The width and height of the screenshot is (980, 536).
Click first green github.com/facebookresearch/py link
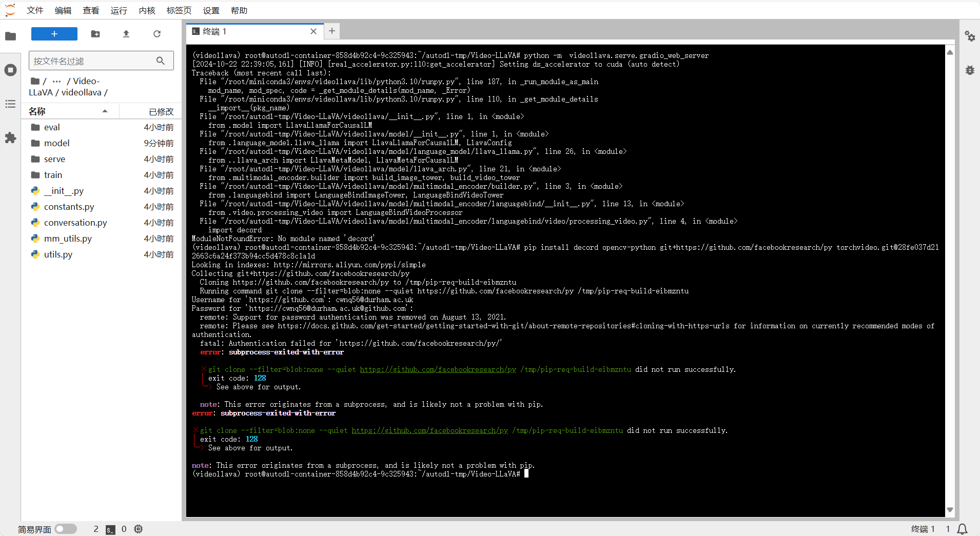point(438,369)
